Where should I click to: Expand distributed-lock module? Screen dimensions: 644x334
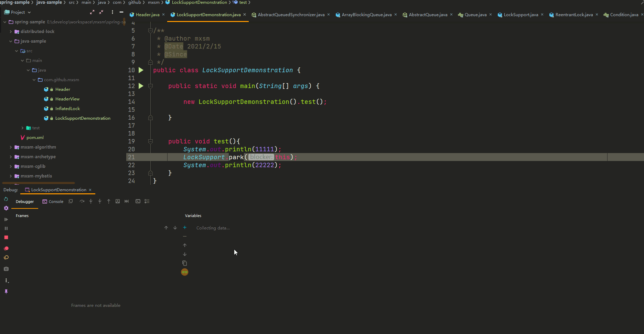(x=11, y=32)
